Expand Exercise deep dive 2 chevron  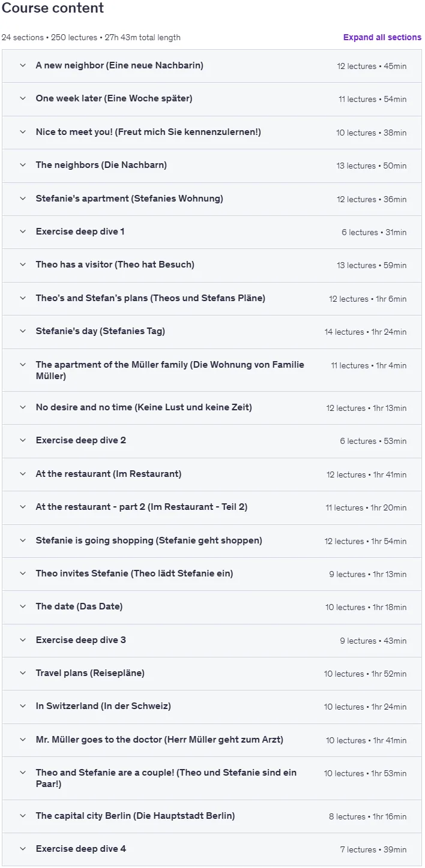(23, 440)
